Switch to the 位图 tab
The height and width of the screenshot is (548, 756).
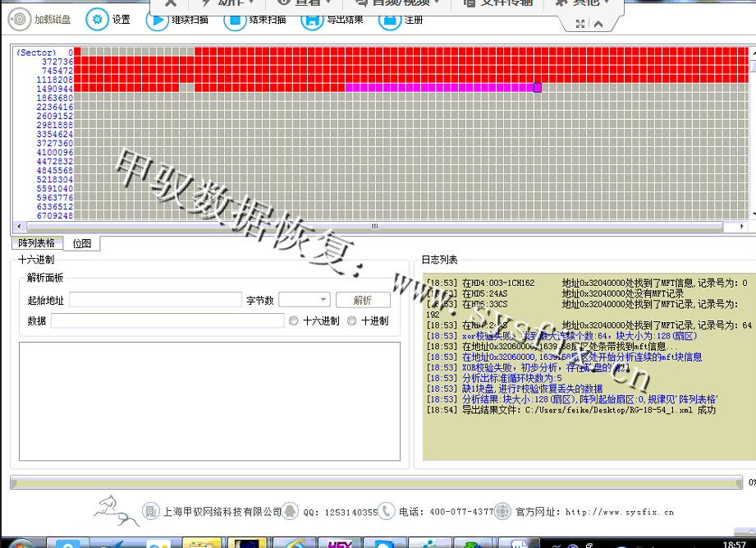click(82, 244)
